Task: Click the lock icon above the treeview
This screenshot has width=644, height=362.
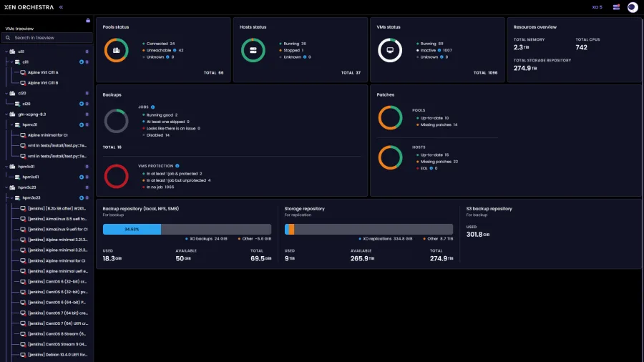Action: point(88,20)
